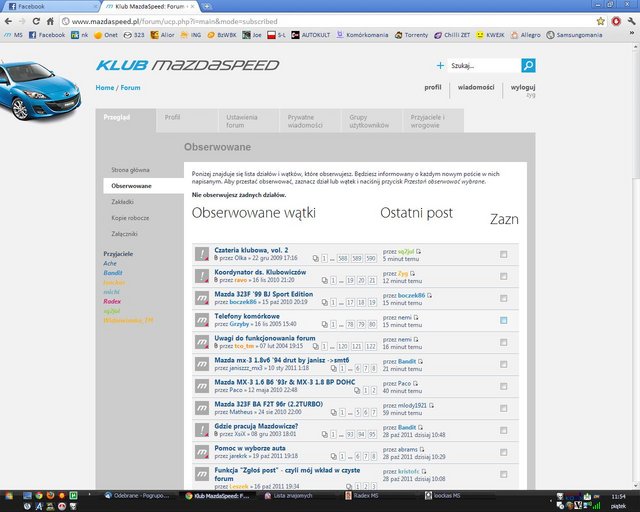640x512 pixels.
Task: Check box for Mazda MX-3 1.6 B6 thread
Action: 504,387
